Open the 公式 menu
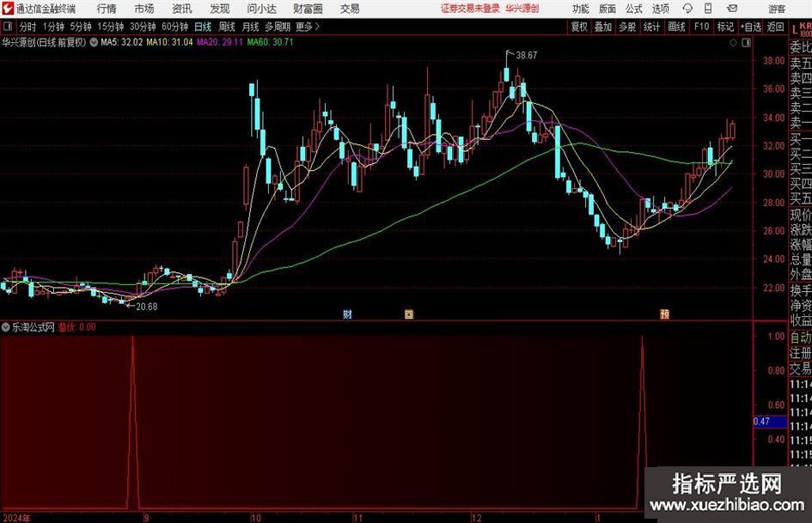812x523 pixels. click(633, 9)
